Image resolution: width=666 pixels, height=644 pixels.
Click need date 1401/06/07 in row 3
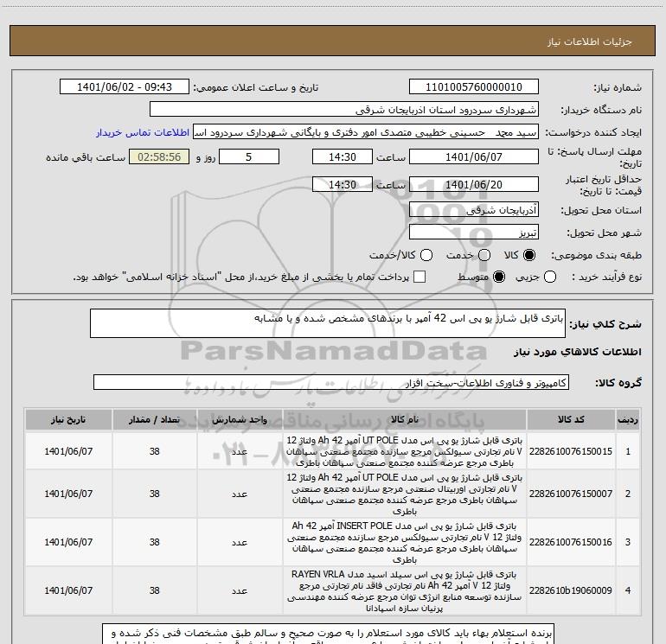click(68, 542)
